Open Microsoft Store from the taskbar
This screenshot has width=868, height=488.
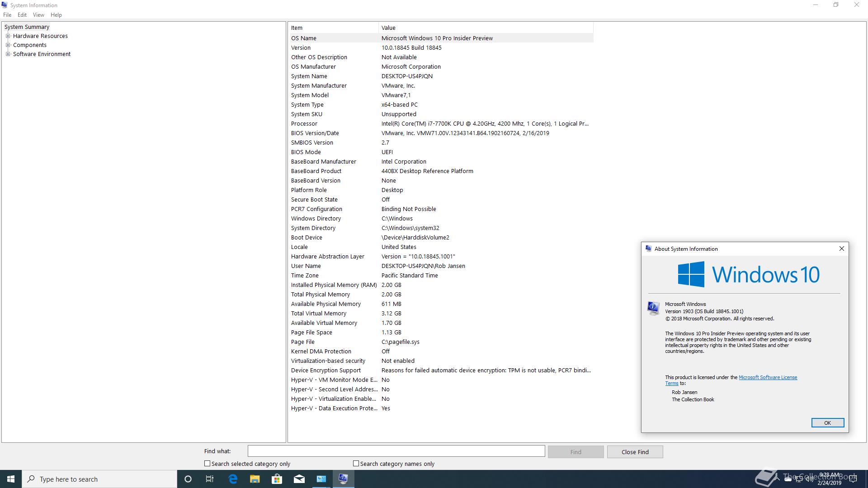pos(277,479)
